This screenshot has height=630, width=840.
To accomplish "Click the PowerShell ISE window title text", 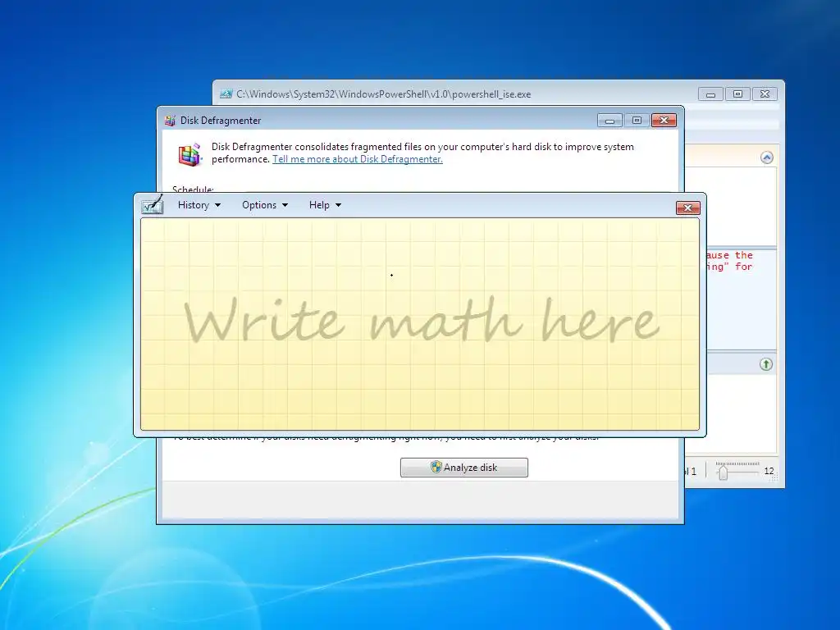I will [x=384, y=94].
